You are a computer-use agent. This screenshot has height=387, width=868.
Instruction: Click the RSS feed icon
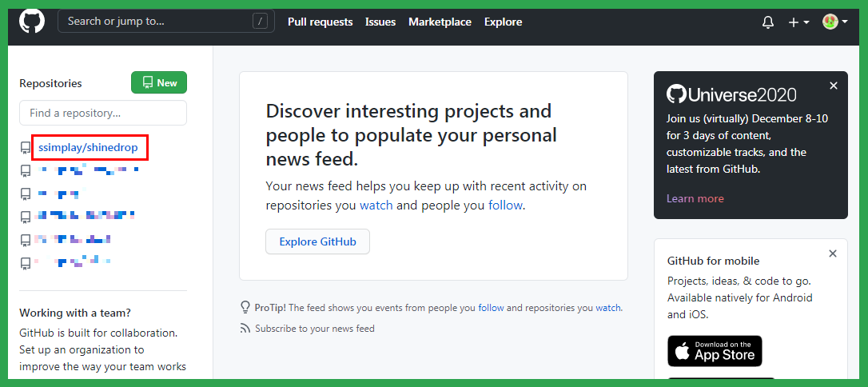pyautogui.click(x=245, y=329)
